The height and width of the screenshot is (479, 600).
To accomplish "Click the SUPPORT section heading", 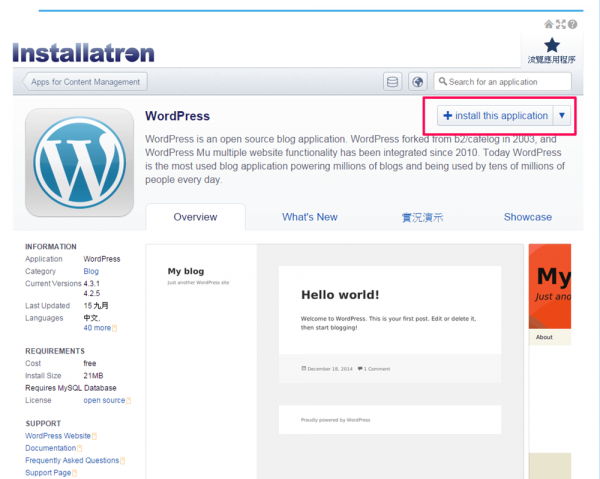I will (43, 424).
